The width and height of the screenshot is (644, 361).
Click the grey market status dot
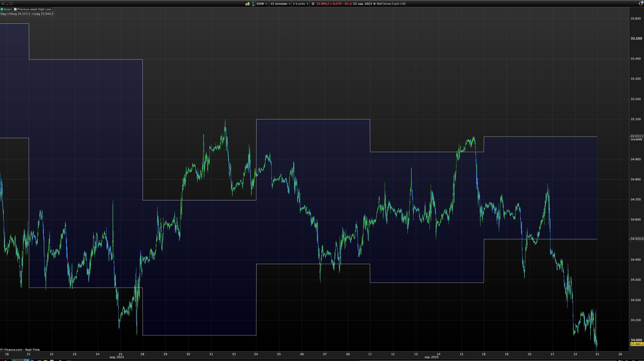pos(374,4)
